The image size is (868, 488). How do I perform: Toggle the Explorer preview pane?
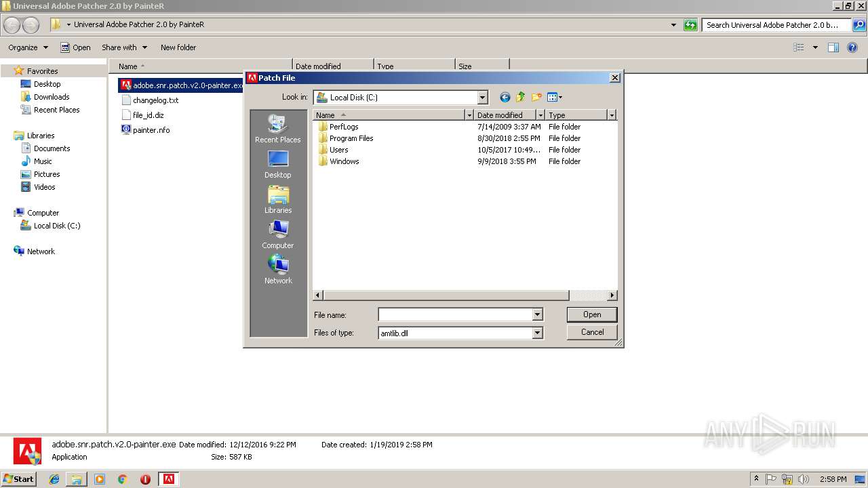pyautogui.click(x=833, y=47)
